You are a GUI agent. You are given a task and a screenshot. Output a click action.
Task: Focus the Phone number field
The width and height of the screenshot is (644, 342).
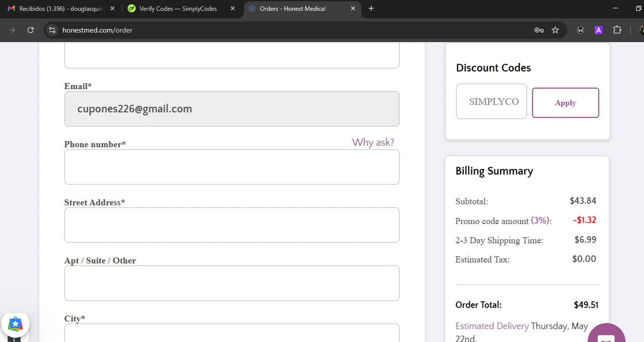click(x=232, y=167)
